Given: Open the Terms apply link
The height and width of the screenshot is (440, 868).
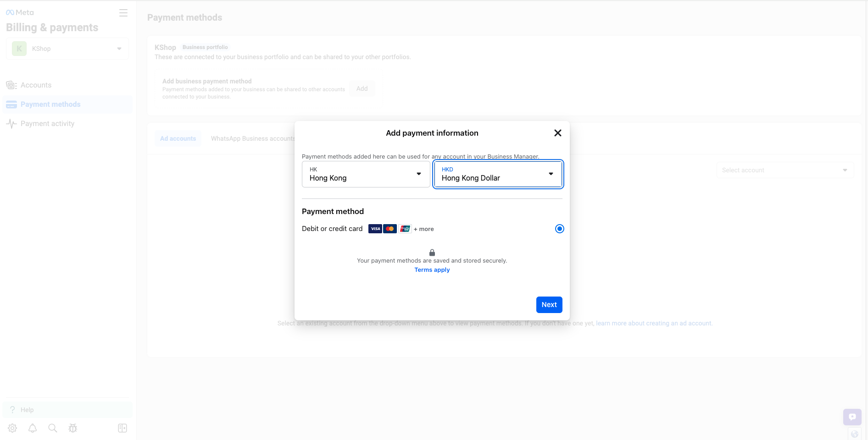Looking at the screenshot, I should (432, 270).
